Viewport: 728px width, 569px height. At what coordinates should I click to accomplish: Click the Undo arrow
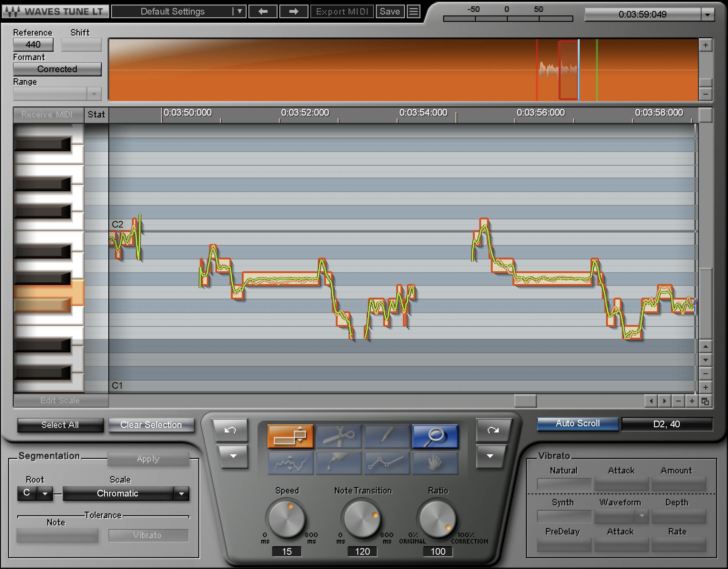[231, 430]
